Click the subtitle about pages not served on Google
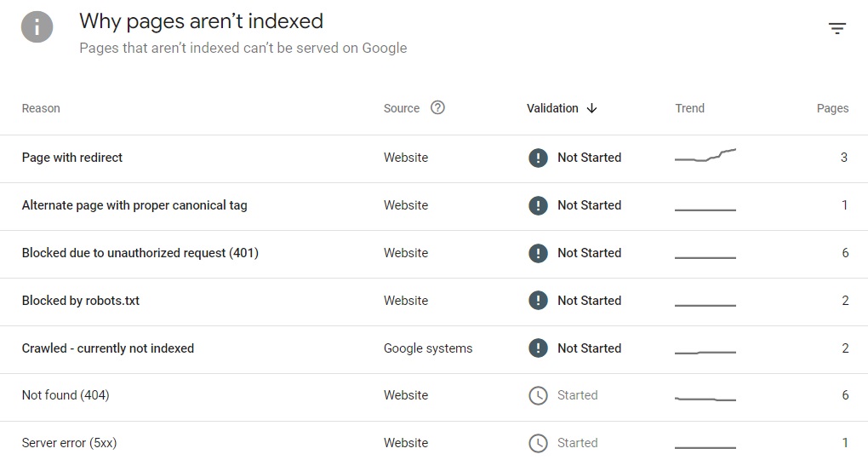The height and width of the screenshot is (460, 868). pyautogui.click(x=243, y=49)
